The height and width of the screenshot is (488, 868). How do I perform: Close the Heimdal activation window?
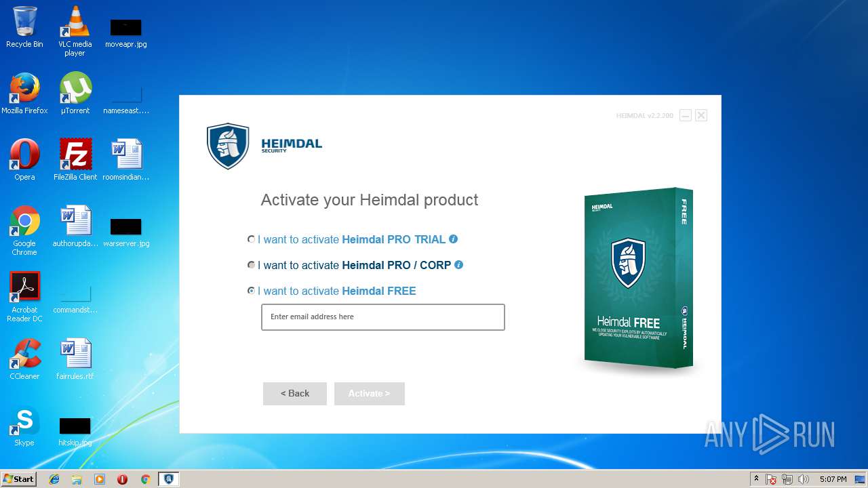(x=701, y=116)
